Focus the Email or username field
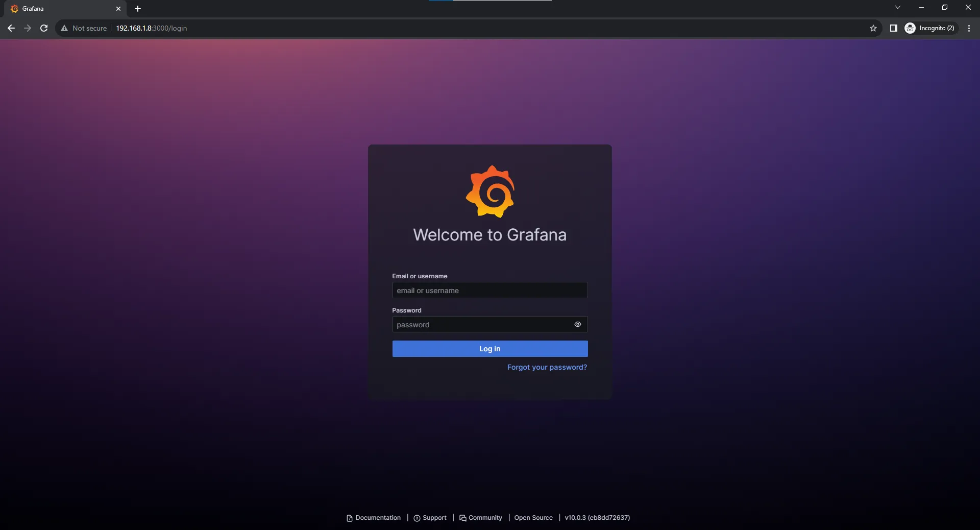 pyautogui.click(x=490, y=290)
